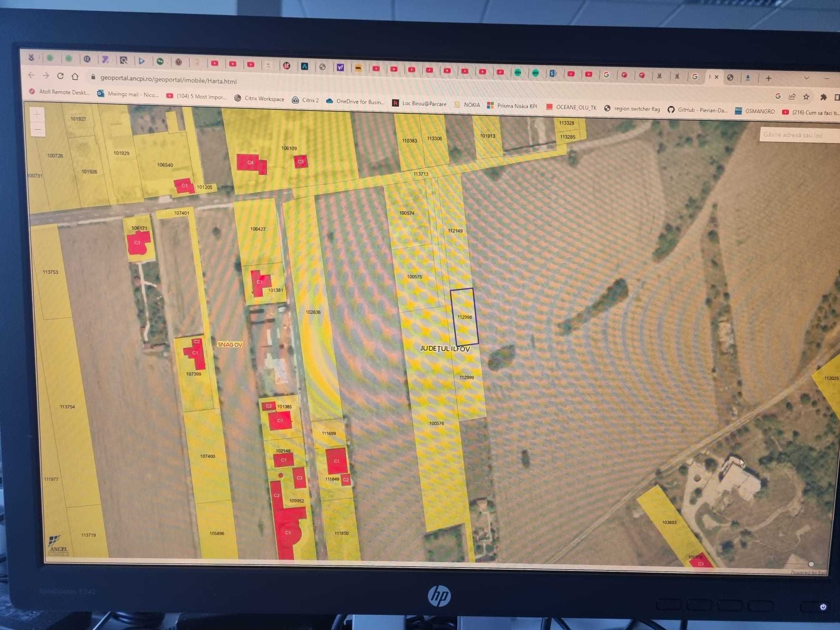840x630 pixels.
Task: Select parcel 100576 on the map
Action: (x=437, y=423)
